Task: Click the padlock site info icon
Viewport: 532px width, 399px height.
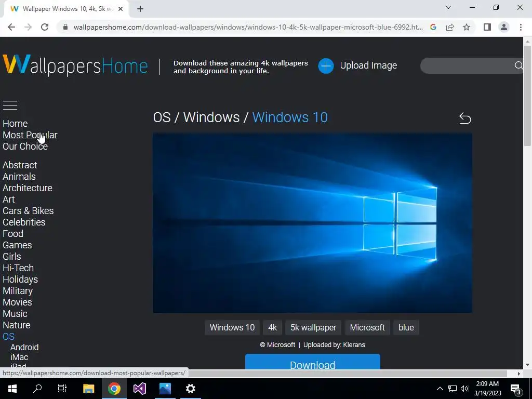Action: tap(65, 27)
